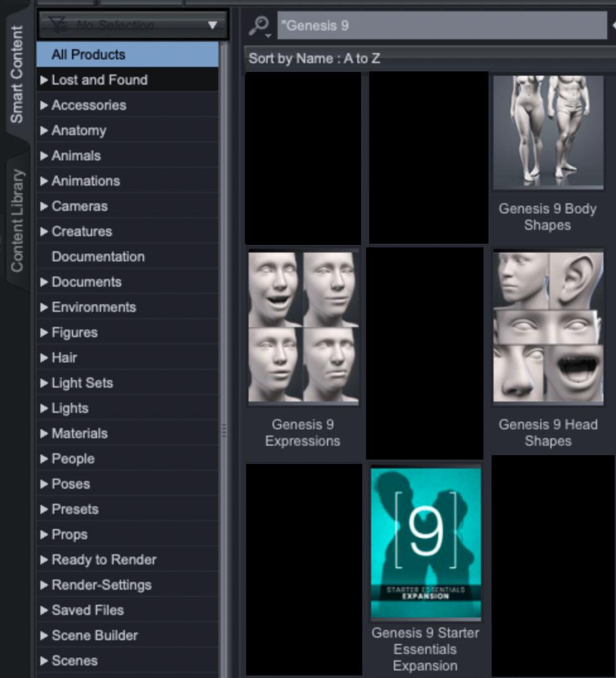Click the Genesis 9 search field
616x678 pixels.
point(442,25)
